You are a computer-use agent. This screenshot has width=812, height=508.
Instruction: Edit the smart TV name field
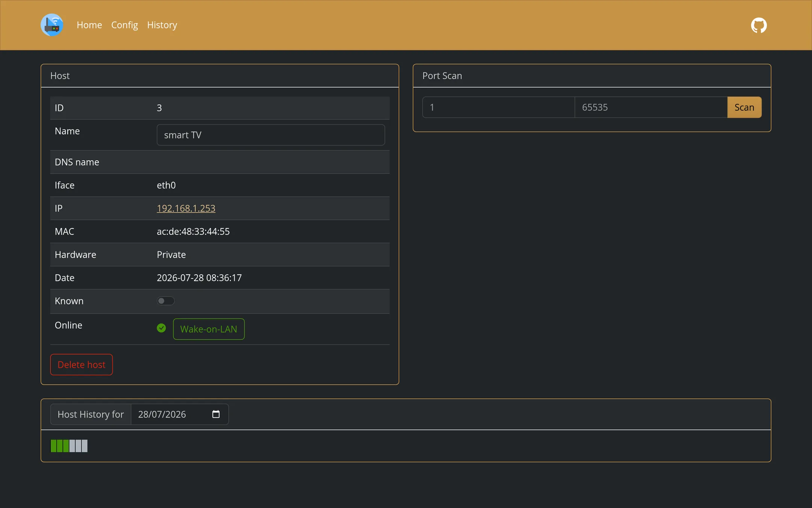[x=271, y=135]
